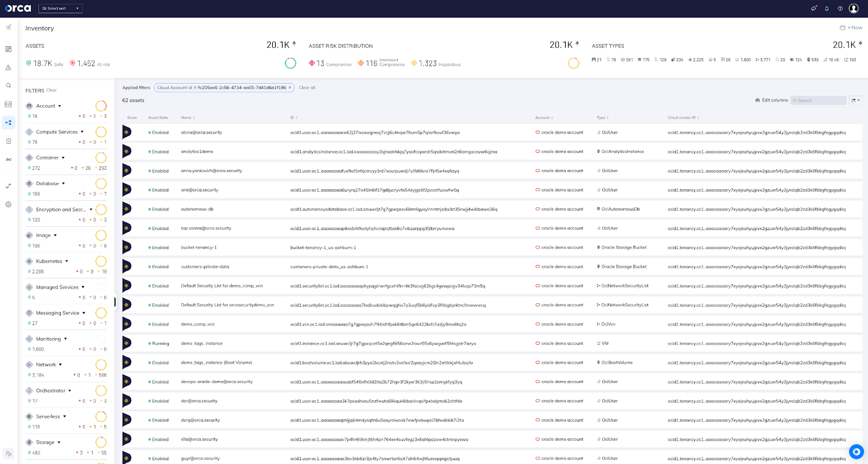Expand the Compute Services filter
Screen dimensions: 868x464
coord(60,132)
